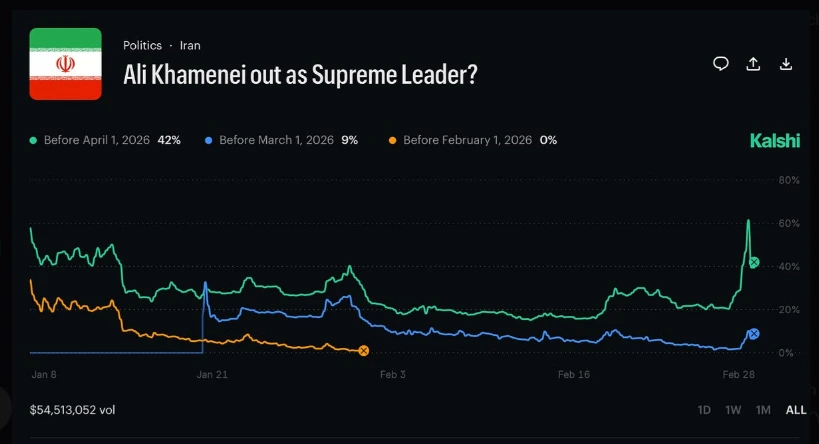Viewport: 819px width, 444px height.
Task: Select the 1D time range
Action: [x=704, y=410]
